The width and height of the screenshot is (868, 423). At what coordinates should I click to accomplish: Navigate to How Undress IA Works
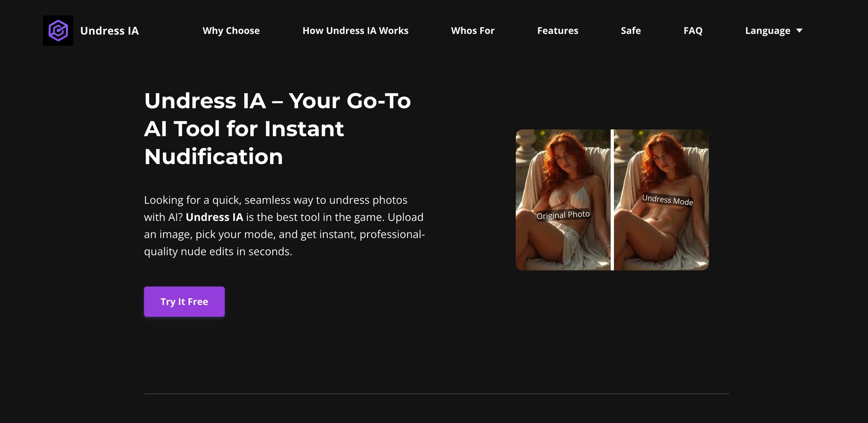click(356, 31)
